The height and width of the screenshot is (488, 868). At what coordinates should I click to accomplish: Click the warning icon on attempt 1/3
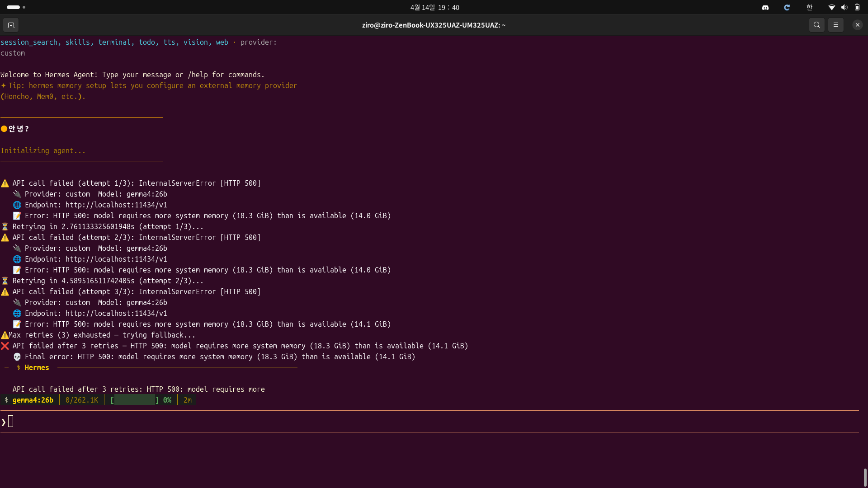[5, 183]
